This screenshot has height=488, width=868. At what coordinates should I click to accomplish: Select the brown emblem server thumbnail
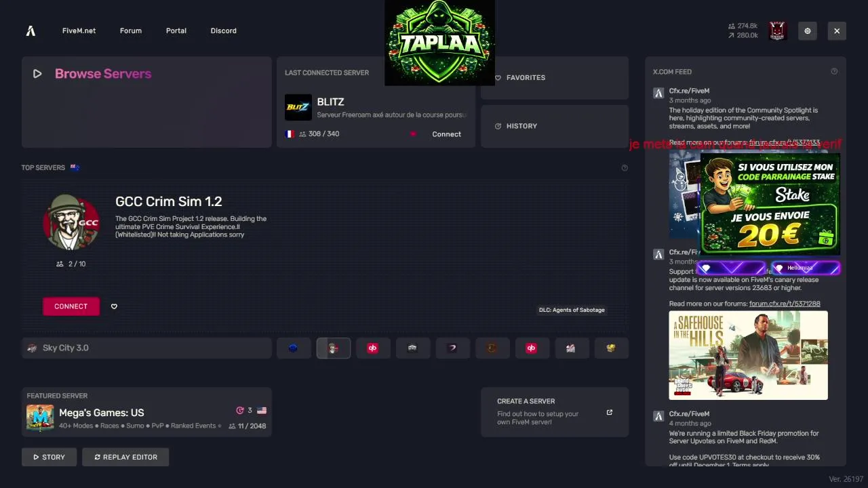492,348
